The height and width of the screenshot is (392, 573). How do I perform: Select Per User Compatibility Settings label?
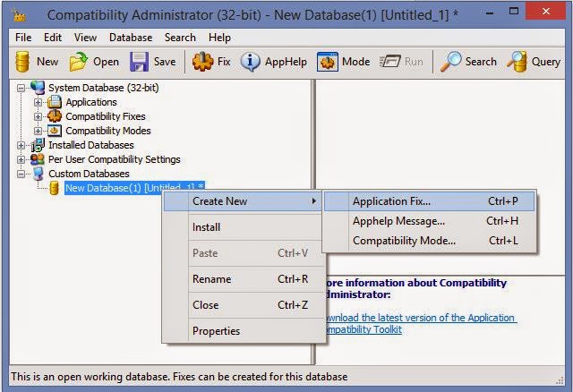(x=115, y=159)
